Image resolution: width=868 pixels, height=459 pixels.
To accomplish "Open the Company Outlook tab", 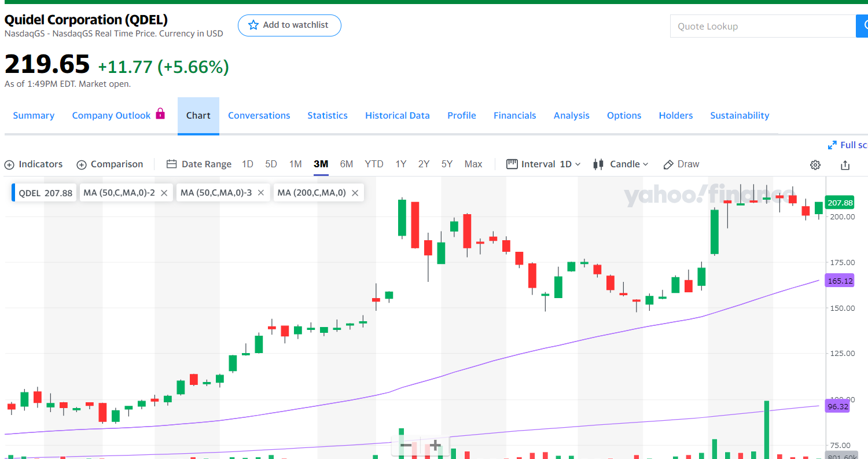I will coord(111,116).
